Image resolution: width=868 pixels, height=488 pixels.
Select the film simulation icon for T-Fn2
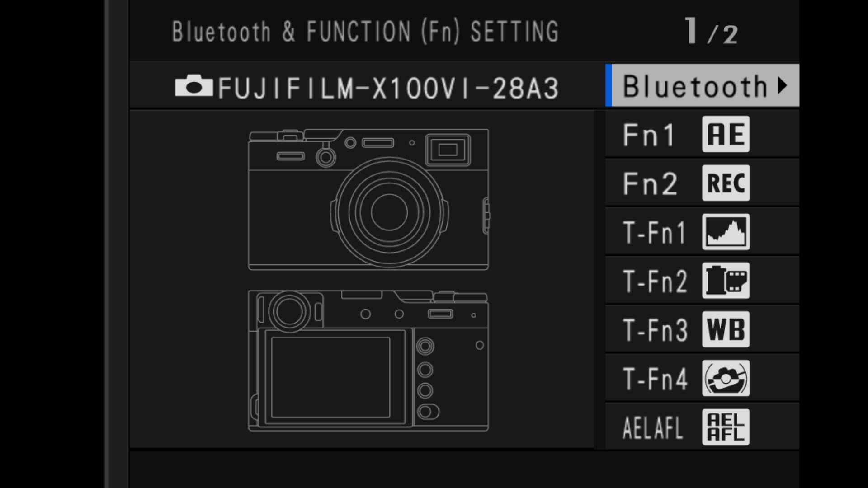(x=726, y=281)
